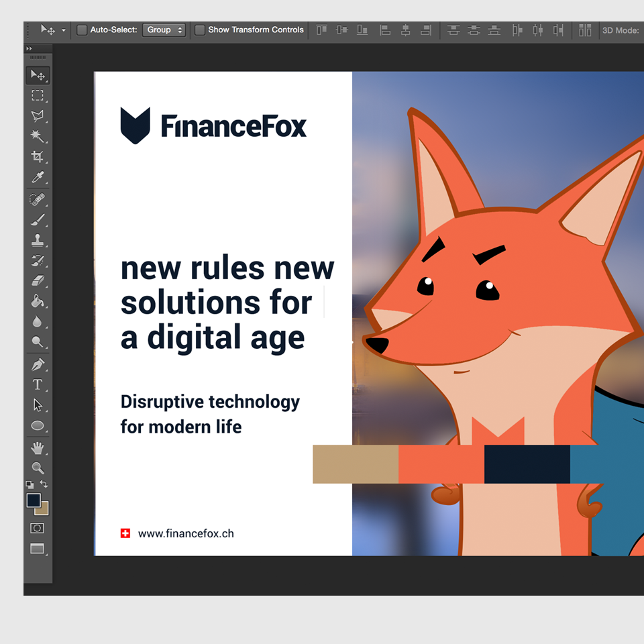Click the tan color block on canvas
644x644 pixels.
click(356, 464)
